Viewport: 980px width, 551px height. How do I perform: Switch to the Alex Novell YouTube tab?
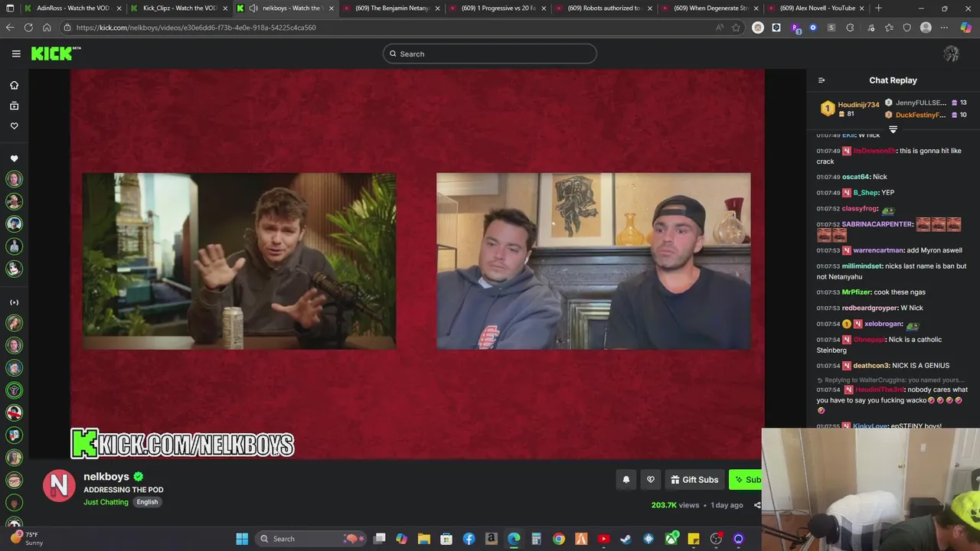[816, 8]
